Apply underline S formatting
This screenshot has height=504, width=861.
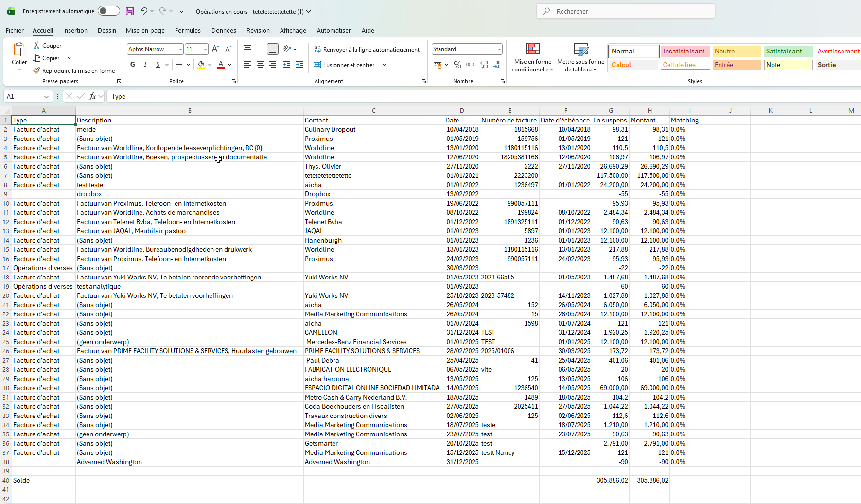pos(158,65)
